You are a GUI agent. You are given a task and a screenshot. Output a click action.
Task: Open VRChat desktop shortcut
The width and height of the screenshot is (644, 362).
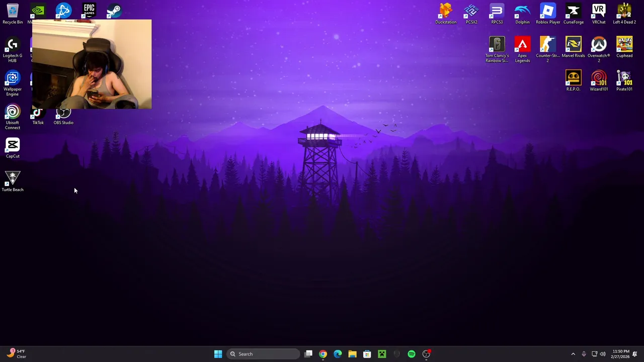click(x=599, y=14)
